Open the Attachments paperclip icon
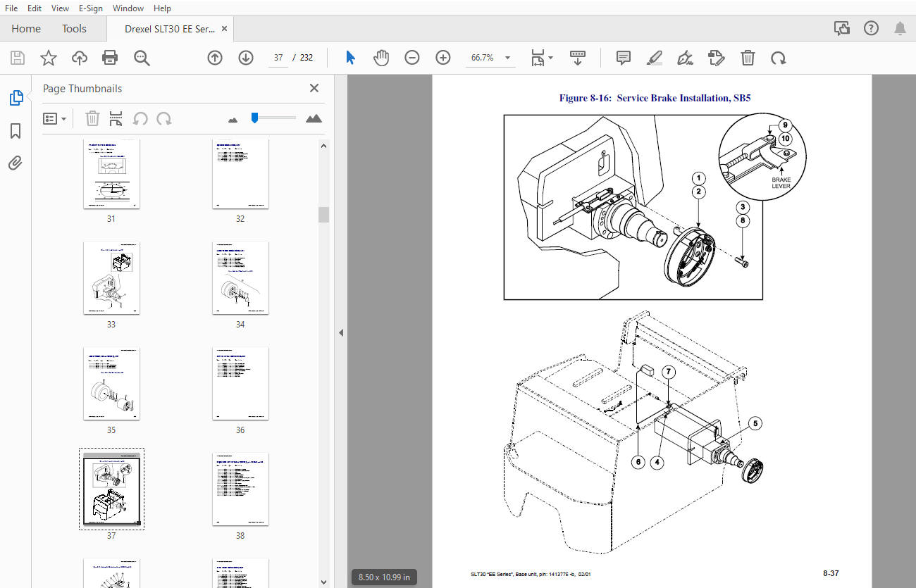Screen dimensions: 916x588 tap(16, 163)
